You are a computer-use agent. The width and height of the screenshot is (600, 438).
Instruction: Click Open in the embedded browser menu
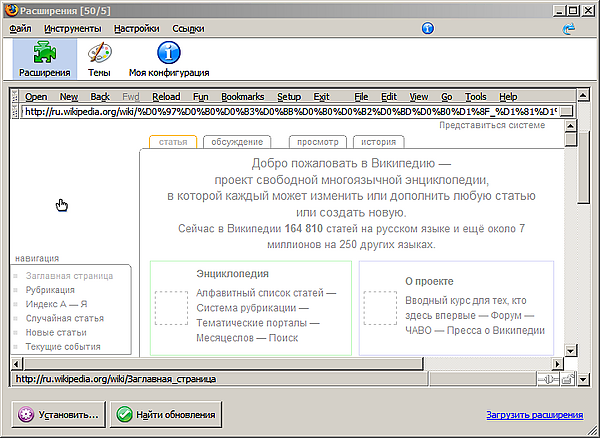point(36,97)
